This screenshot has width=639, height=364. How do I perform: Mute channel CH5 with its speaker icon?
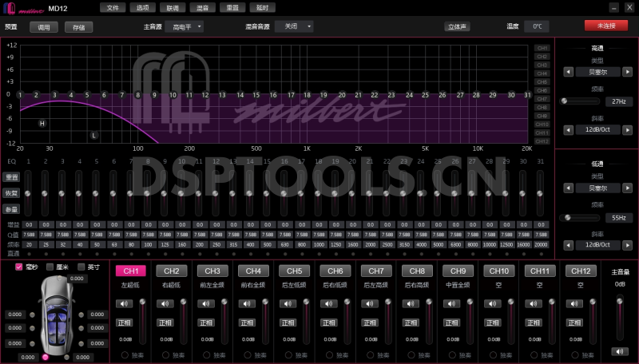[x=287, y=303]
